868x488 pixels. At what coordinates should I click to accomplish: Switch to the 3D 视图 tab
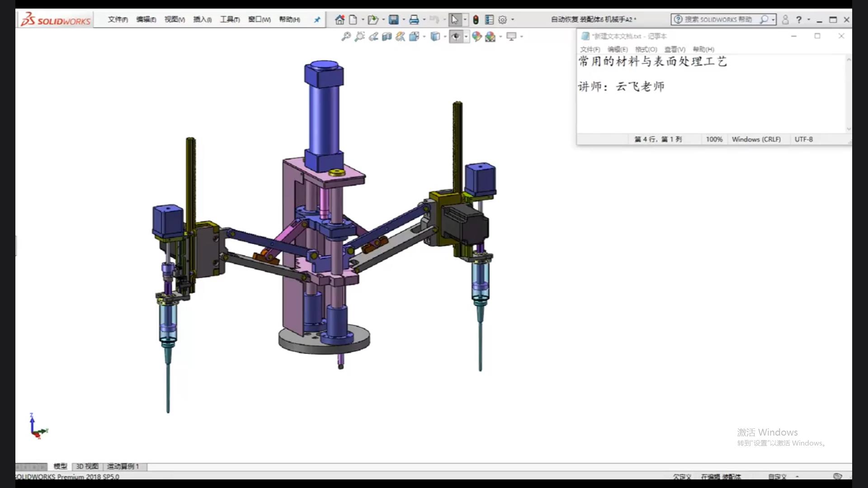click(x=87, y=466)
